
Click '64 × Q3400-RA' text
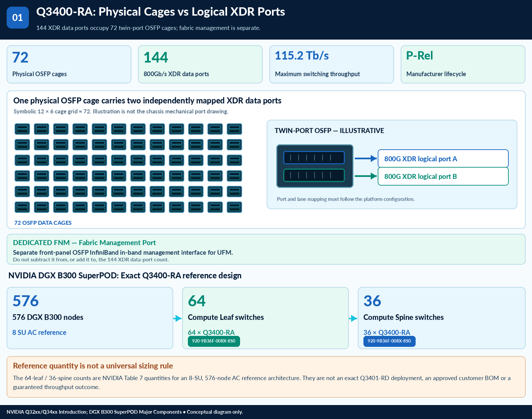tap(211, 332)
